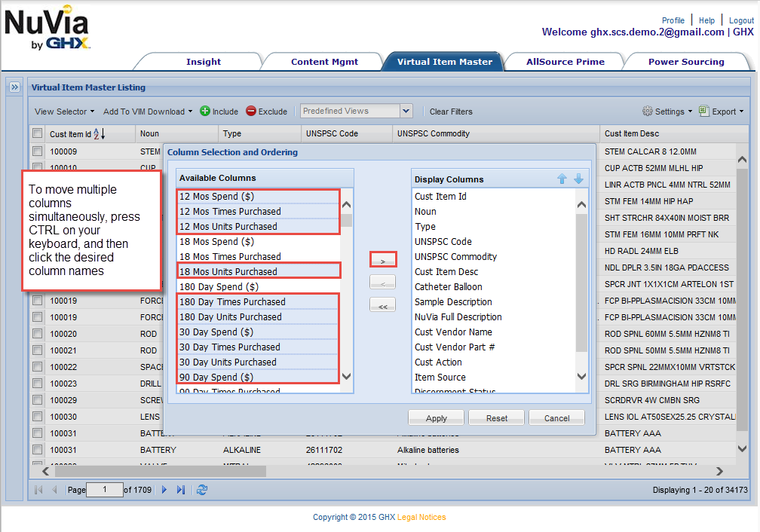The image size is (760, 532).
Task: Toggle the select-all header checkbox
Action: [x=38, y=133]
